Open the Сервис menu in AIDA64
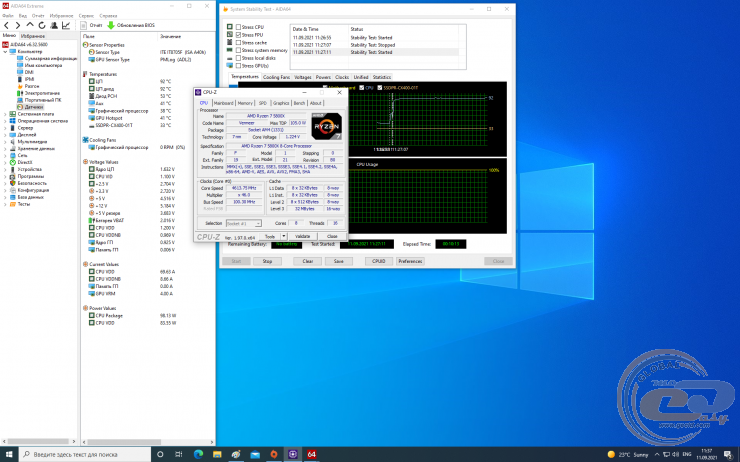Image resolution: width=740 pixels, height=462 pixels. click(86, 16)
